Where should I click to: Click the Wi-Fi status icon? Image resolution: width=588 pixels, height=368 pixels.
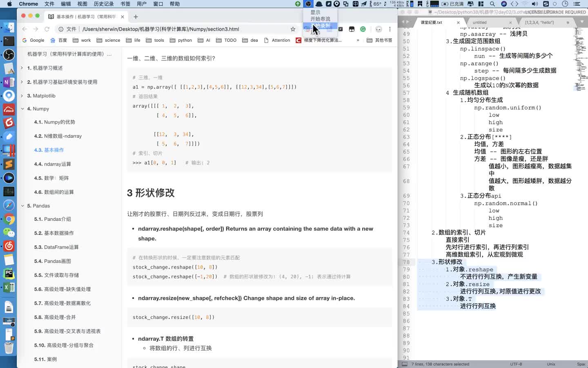[524, 4]
